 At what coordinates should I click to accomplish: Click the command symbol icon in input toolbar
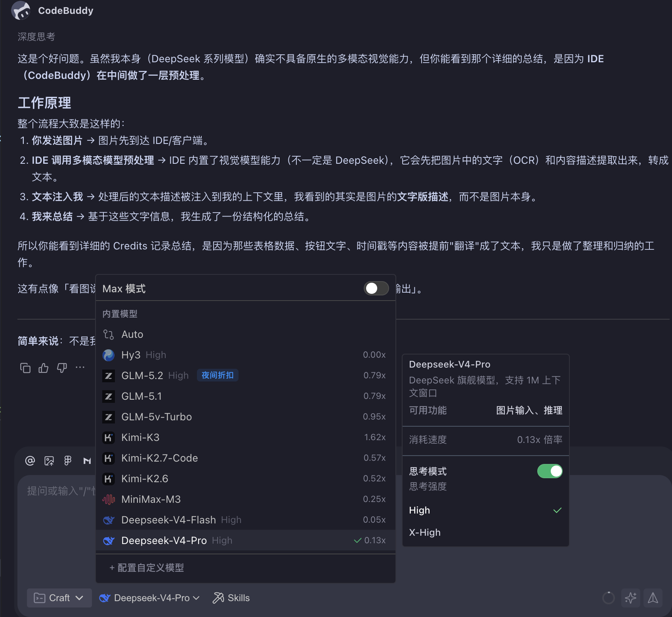(x=68, y=460)
